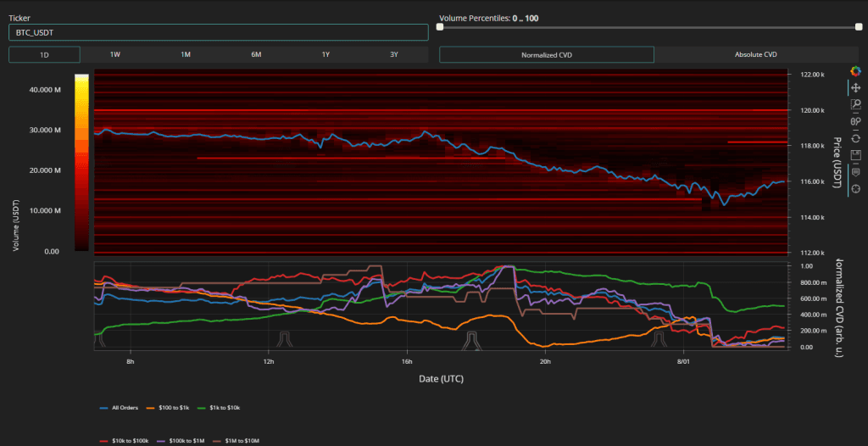This screenshot has width=868, height=446.
Task: Click the 800.00 m CVD axis label
Action: [x=814, y=282]
